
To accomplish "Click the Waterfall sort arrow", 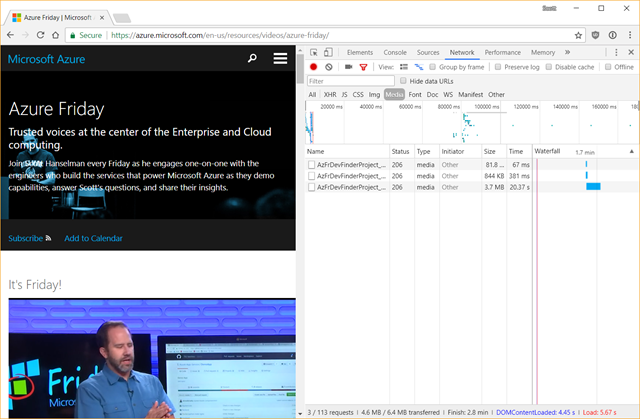I will [x=631, y=151].
